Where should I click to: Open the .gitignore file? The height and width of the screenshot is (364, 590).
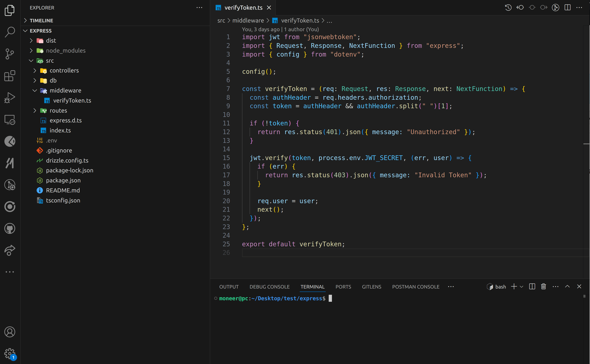coord(115,150)
